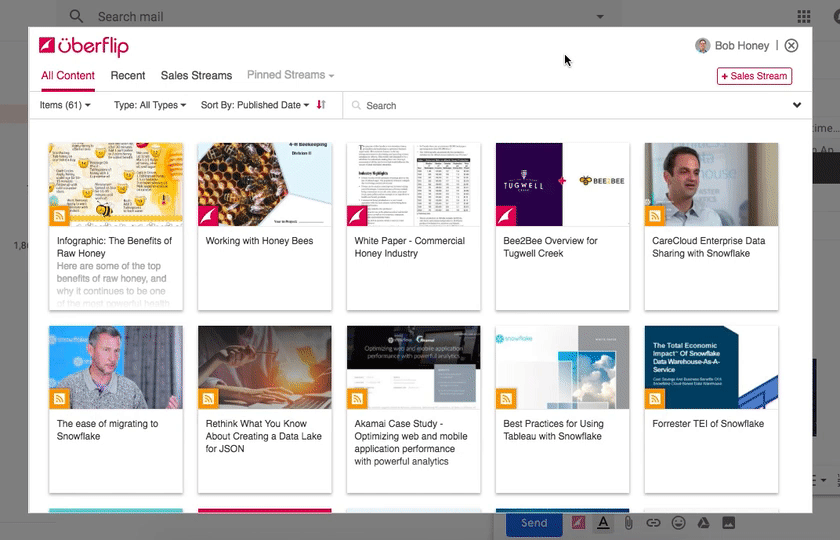Open Akamai Case Study thumbnail
This screenshot has width=840, height=540.
point(414,367)
